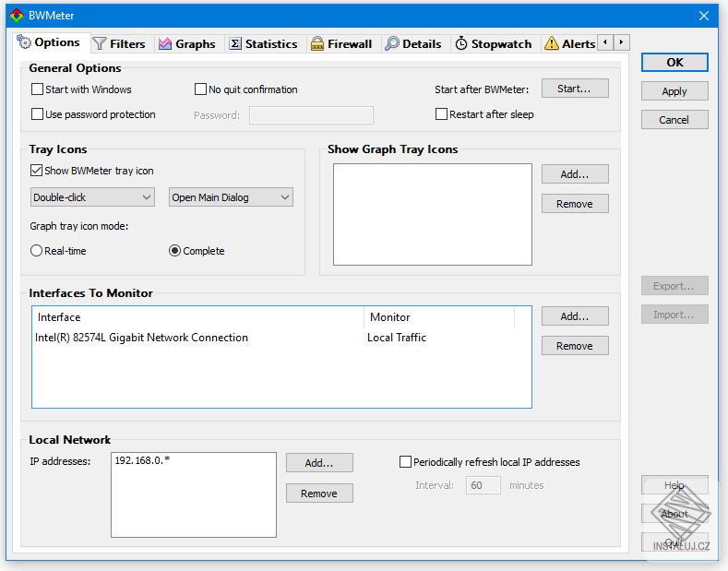Select 192.168.0.* in IP addresses list
This screenshot has width=728, height=571.
pyautogui.click(x=142, y=460)
